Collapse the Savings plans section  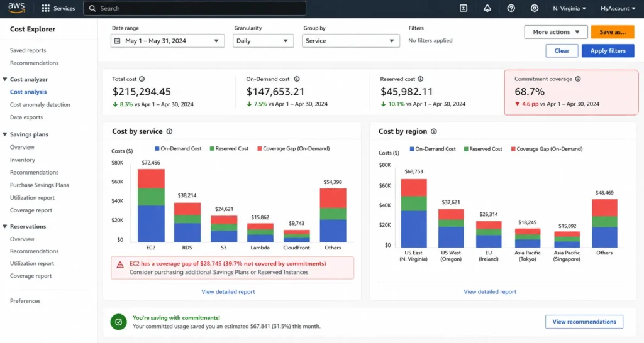[x=5, y=134]
